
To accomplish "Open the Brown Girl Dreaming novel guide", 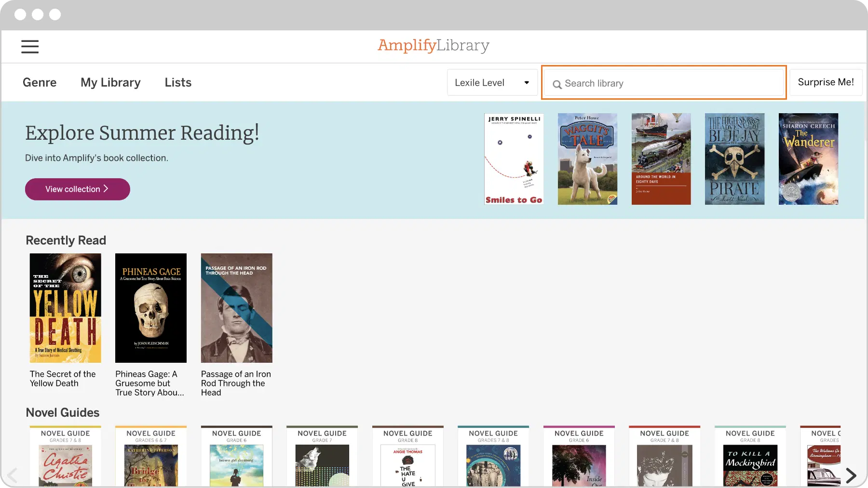I will 237,456.
